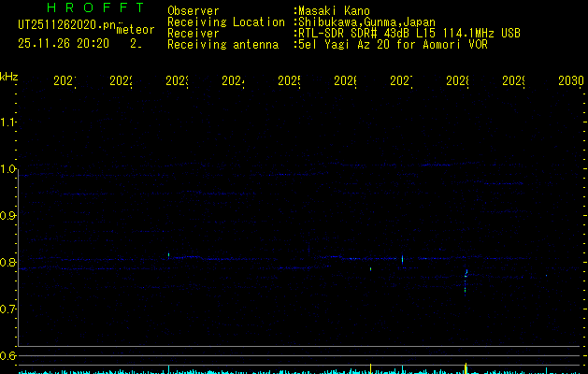This screenshot has width=588, height=374.
Task: Click the tallest yellow spike in bottom graph
Action: (466, 367)
